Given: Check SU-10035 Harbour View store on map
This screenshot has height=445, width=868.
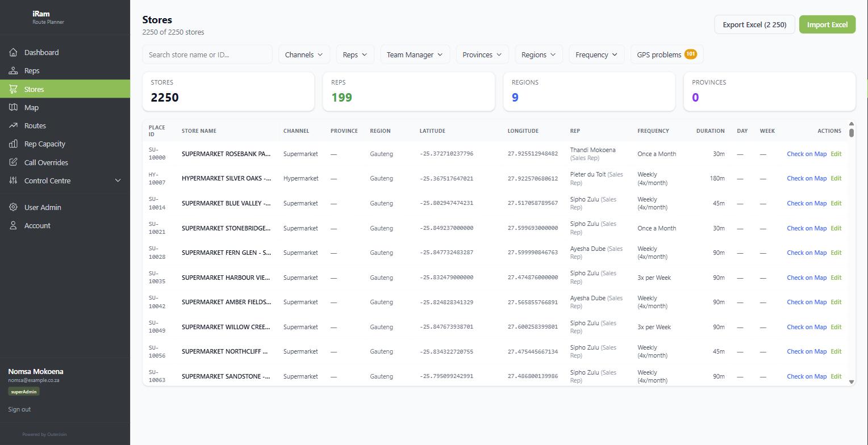Looking at the screenshot, I should click(806, 278).
